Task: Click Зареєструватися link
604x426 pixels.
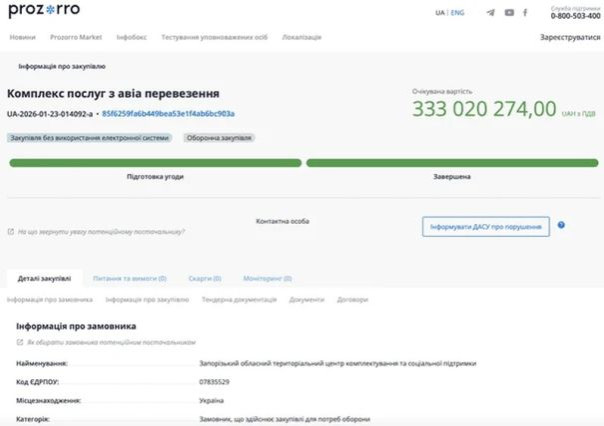Action: (x=570, y=37)
